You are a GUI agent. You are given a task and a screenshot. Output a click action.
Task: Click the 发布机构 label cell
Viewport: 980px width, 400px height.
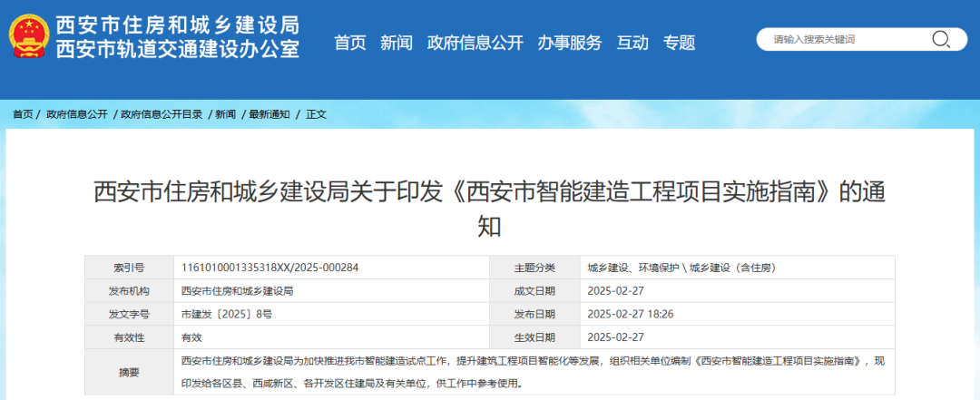tap(130, 290)
